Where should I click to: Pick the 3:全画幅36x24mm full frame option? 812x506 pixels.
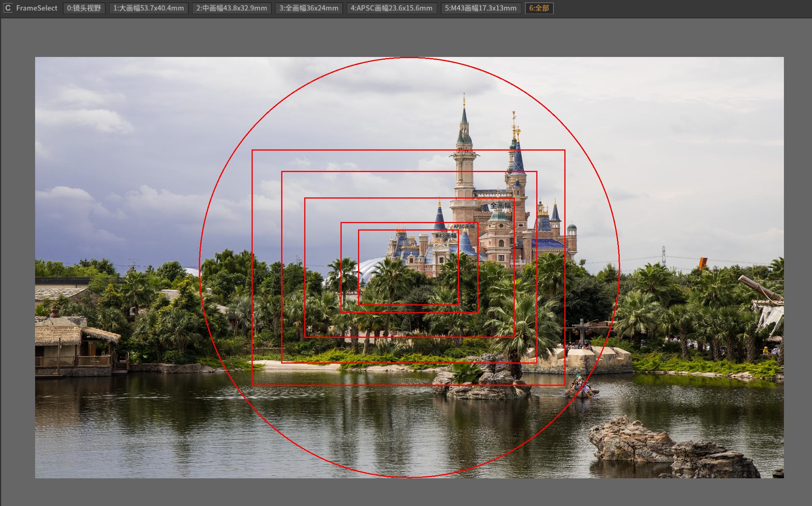pos(309,8)
